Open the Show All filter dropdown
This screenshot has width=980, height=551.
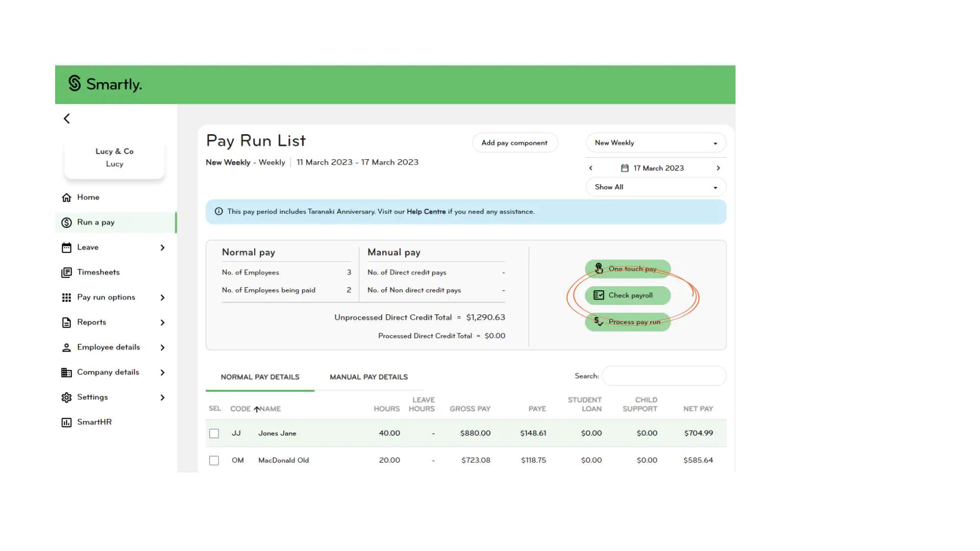pos(656,187)
